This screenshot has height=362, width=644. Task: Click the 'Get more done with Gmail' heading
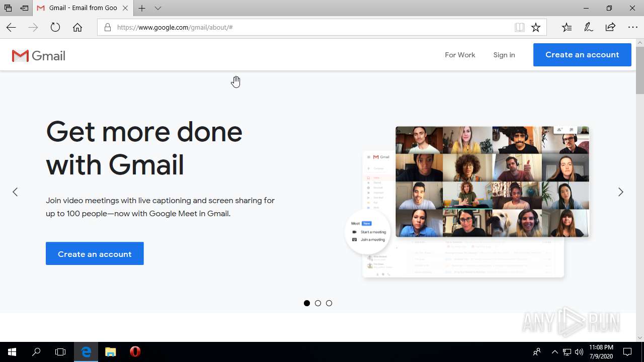(144, 148)
